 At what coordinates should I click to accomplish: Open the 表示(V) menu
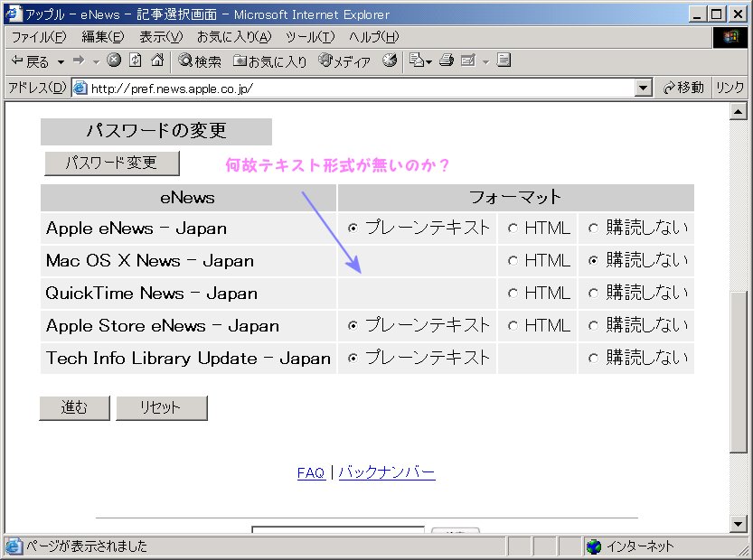tap(161, 37)
